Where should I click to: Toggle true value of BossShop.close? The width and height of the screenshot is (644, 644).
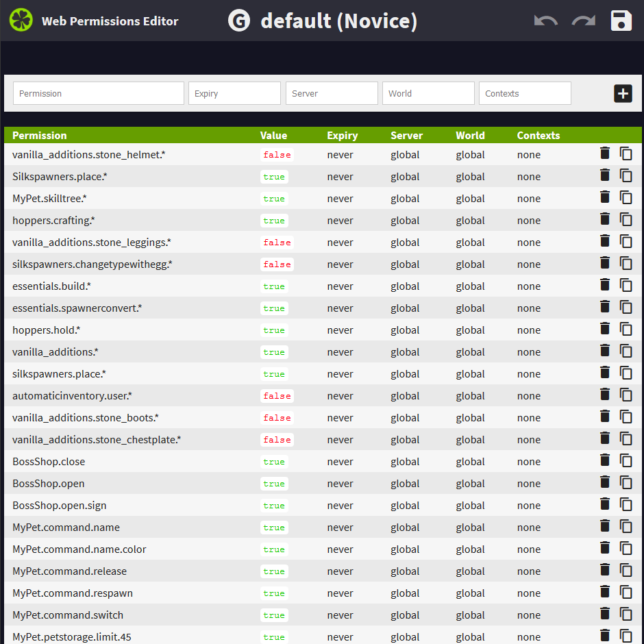point(274,462)
